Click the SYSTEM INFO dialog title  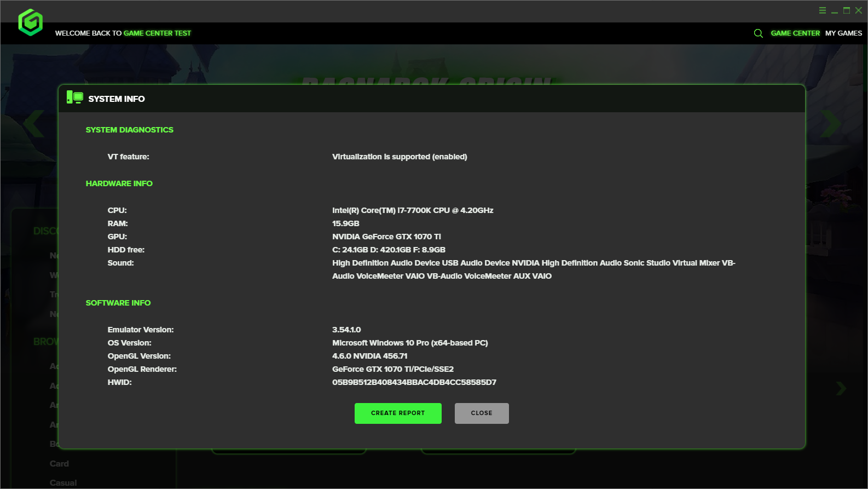(117, 99)
